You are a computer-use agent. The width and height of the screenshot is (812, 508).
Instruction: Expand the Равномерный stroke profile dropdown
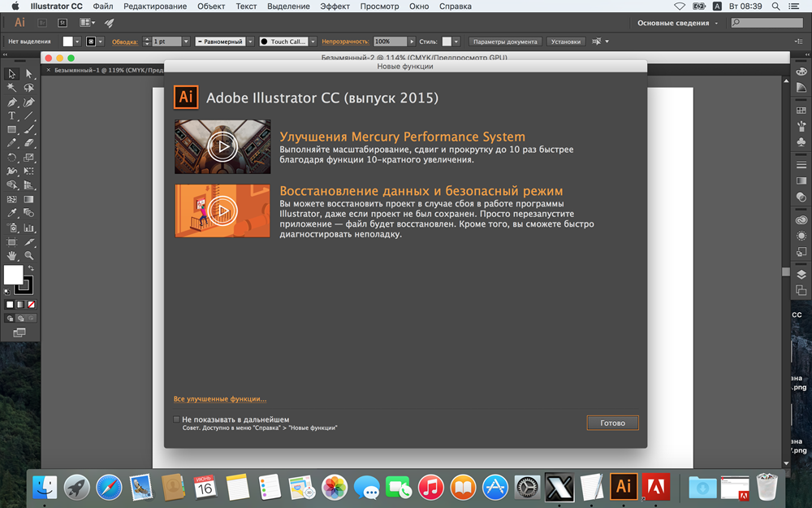click(249, 41)
